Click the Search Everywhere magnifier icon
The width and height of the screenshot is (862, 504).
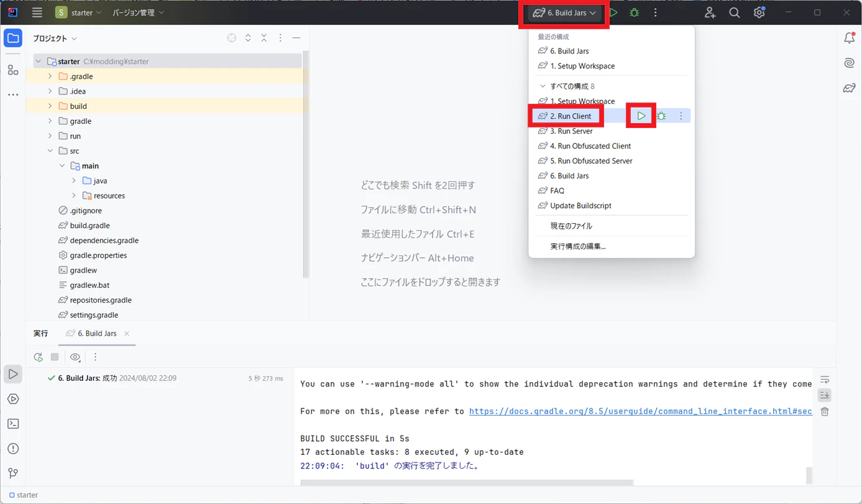pyautogui.click(x=734, y=12)
